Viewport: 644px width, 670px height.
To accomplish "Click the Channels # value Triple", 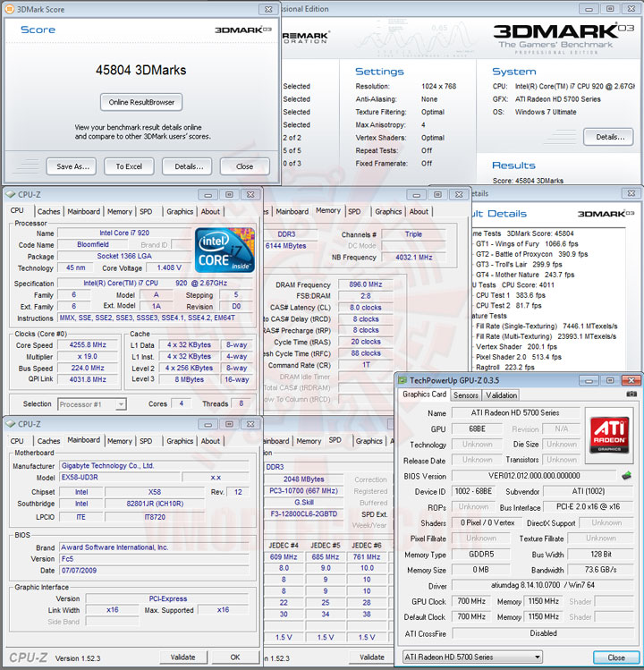I will pos(413,234).
